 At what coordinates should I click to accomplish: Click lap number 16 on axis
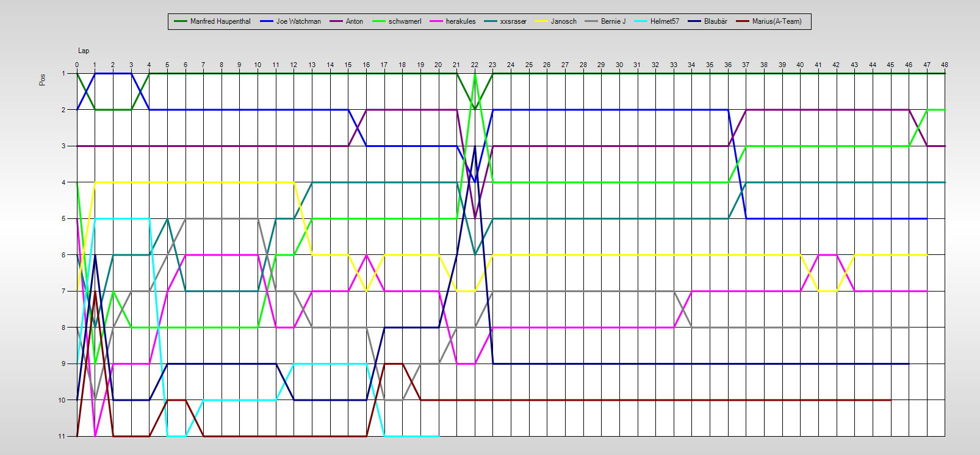pyautogui.click(x=366, y=65)
